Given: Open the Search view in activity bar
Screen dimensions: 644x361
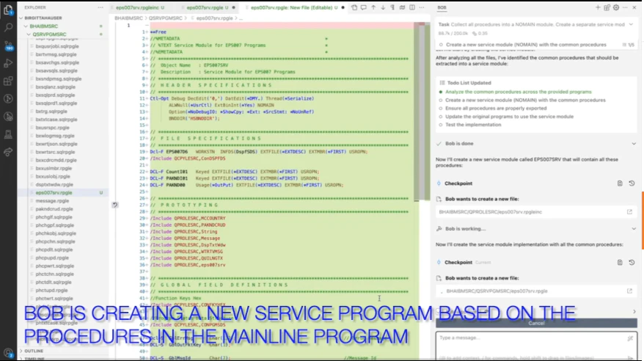Looking at the screenshot, I should pos(8,28).
